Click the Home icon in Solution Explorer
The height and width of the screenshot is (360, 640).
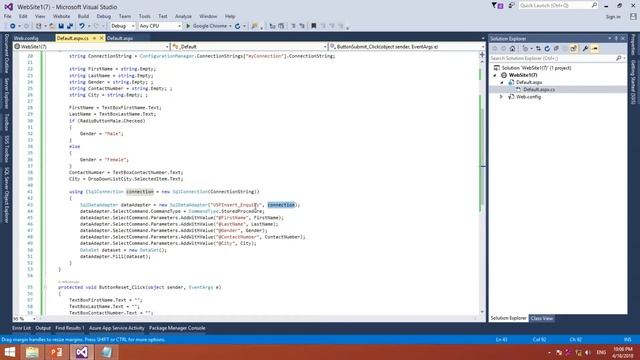pyautogui.click(x=512, y=49)
